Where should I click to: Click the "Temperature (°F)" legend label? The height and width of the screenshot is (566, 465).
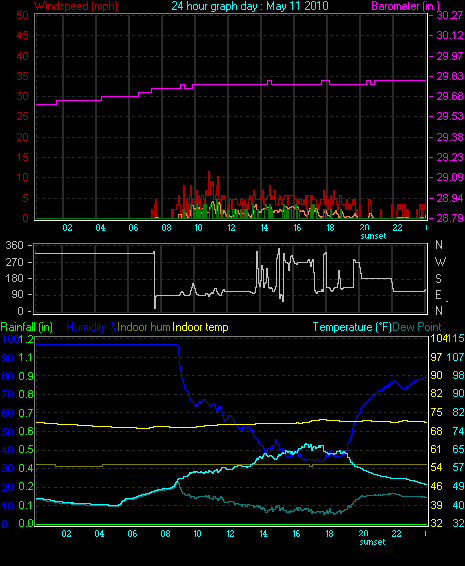[x=352, y=327]
